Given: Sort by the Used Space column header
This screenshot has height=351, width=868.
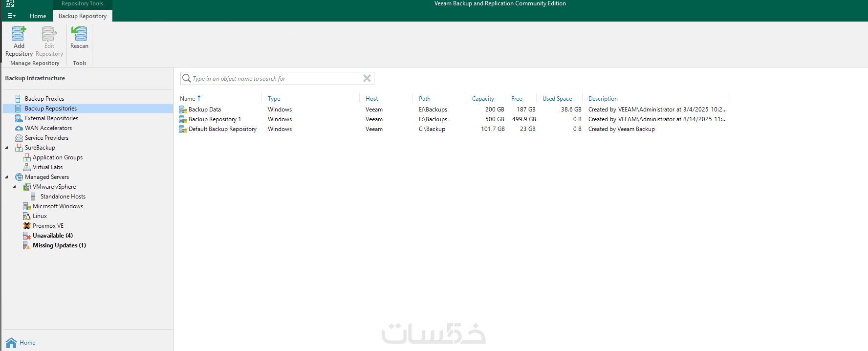Looking at the screenshot, I should coord(557,99).
